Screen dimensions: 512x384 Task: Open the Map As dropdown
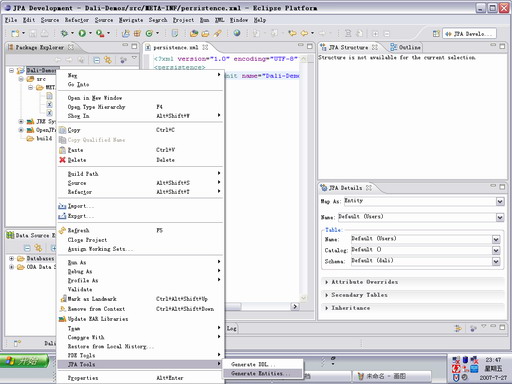click(500, 202)
